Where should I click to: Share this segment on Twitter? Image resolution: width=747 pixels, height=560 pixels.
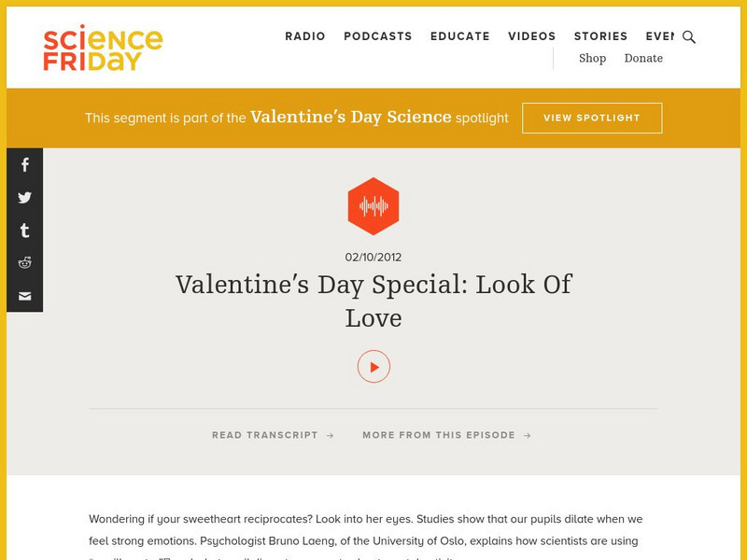pyautogui.click(x=25, y=198)
